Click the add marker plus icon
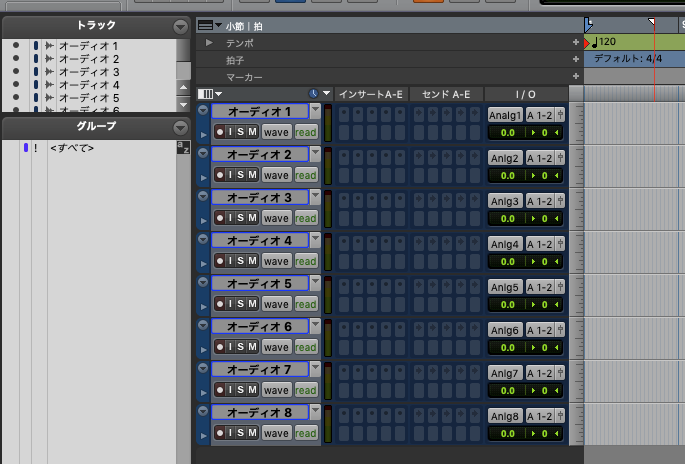The height and width of the screenshot is (464, 685). click(575, 76)
